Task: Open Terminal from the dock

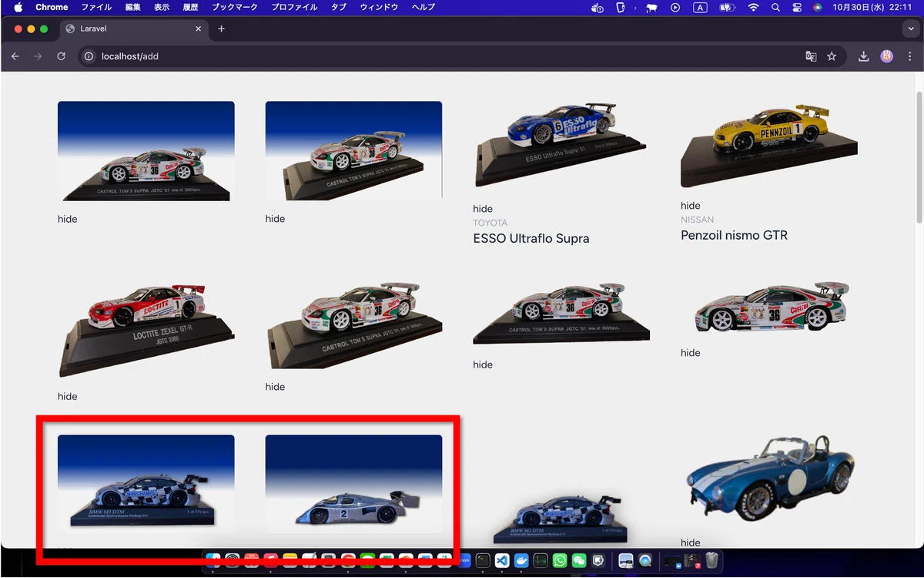Action: point(483,561)
